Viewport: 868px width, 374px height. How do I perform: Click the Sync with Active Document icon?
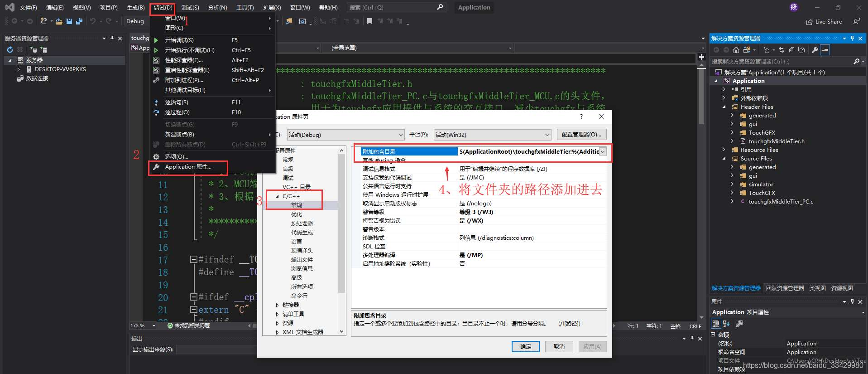pos(782,50)
